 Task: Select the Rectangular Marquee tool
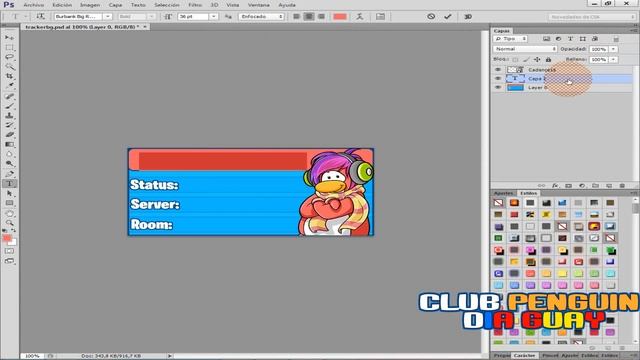(x=9, y=47)
